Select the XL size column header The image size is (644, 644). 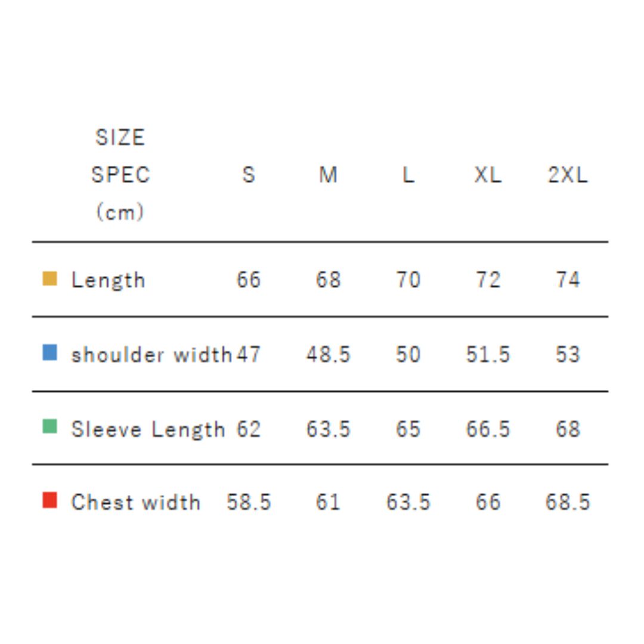488,175
